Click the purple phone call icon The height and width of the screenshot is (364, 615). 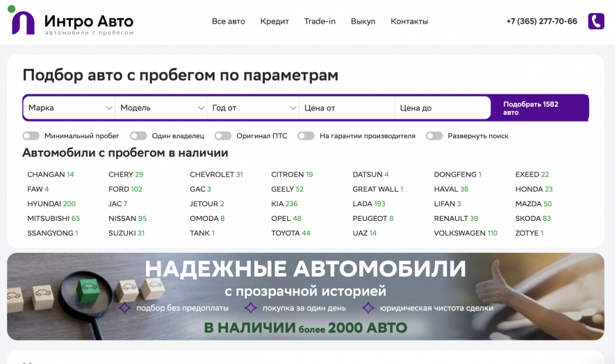[596, 21]
